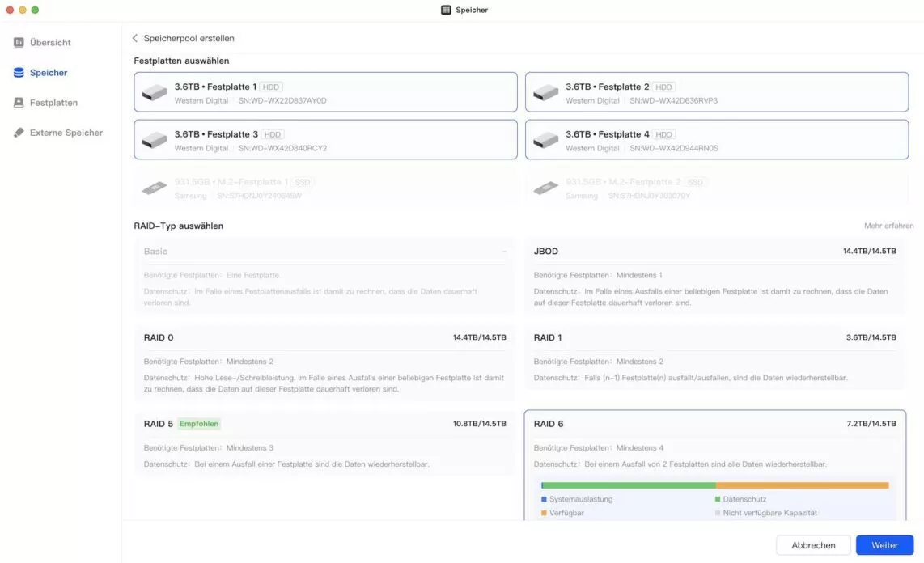Click the Festplatten drive icon
Screen dimensions: 924x563
coord(19,103)
